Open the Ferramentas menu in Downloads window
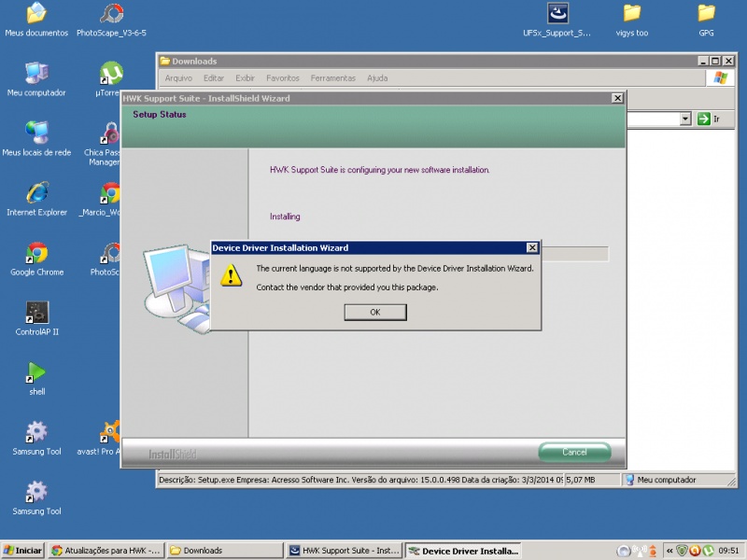The height and width of the screenshot is (560, 747). tap(333, 78)
